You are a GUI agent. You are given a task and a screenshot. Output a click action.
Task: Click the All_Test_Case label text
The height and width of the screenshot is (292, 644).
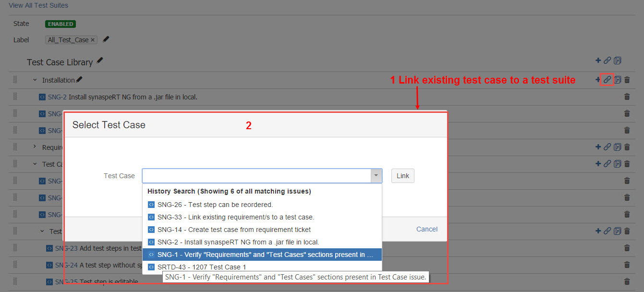68,40
